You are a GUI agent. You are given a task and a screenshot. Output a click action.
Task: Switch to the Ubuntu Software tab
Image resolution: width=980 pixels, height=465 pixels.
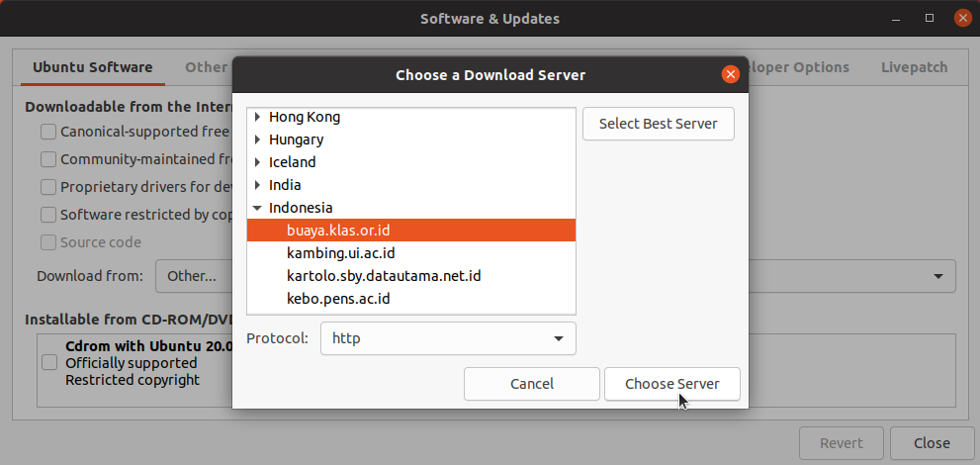coord(93,67)
